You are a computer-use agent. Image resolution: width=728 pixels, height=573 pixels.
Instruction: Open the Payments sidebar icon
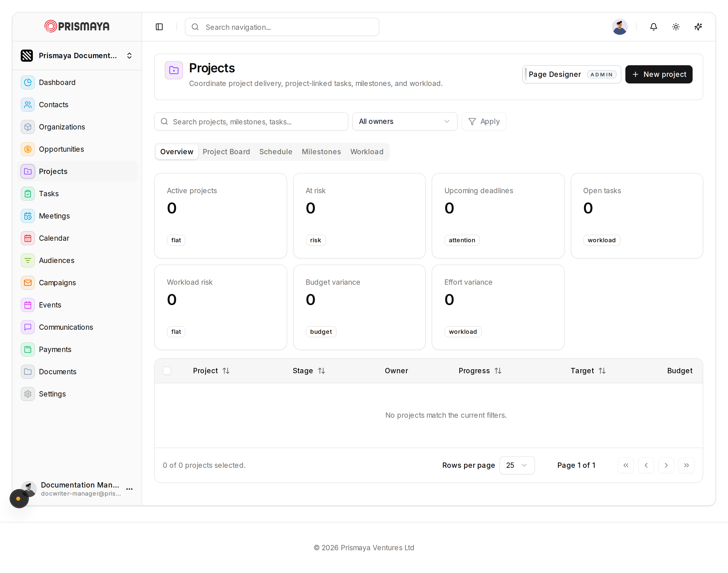(28, 349)
